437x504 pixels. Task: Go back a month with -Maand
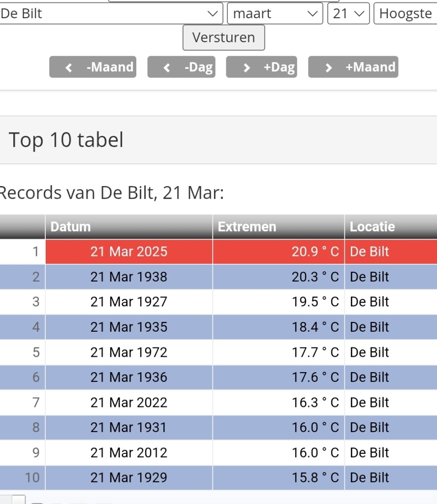(93, 67)
